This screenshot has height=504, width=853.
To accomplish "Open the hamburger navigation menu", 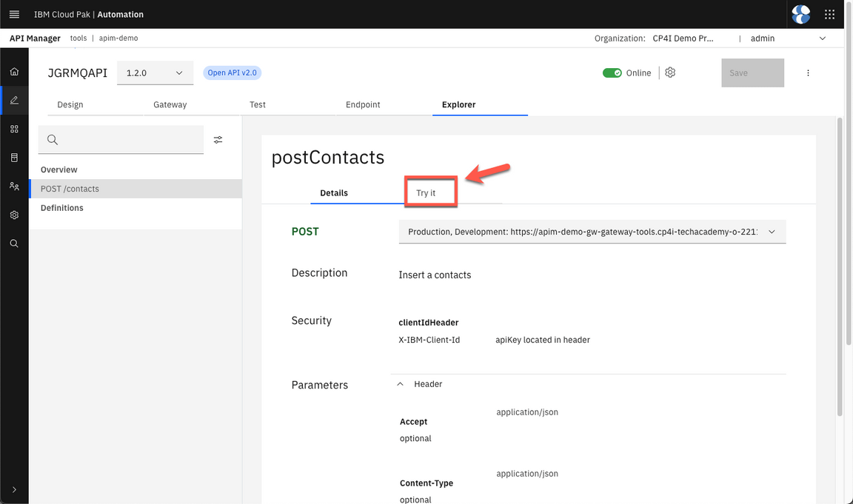I will (14, 14).
